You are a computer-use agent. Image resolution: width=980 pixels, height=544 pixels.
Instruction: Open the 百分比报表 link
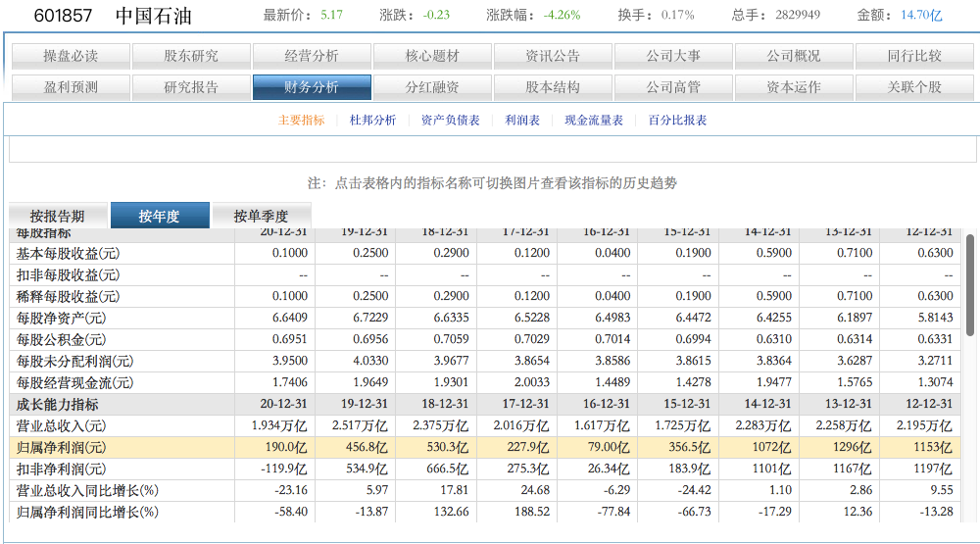(677, 120)
